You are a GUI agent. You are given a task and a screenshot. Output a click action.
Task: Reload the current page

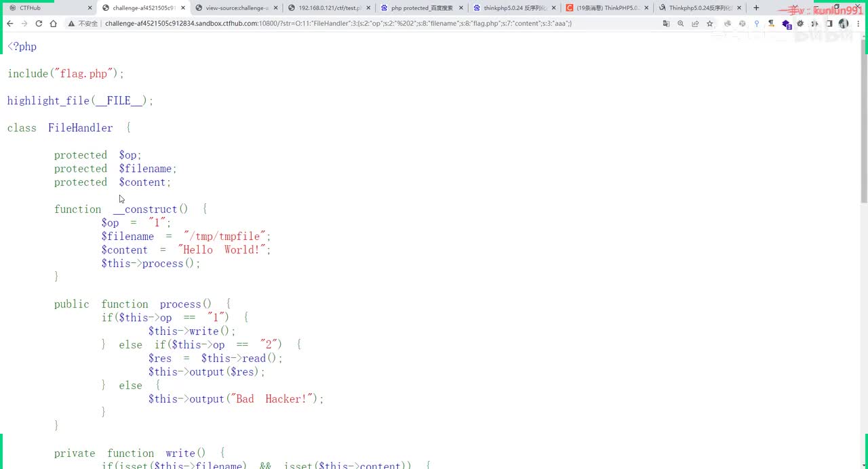[39, 23]
